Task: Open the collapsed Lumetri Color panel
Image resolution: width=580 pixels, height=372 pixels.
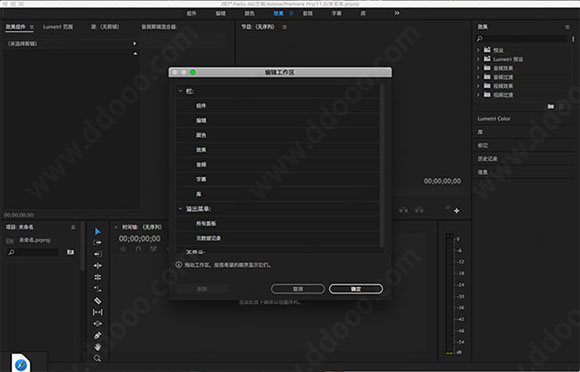Action: 494,119
